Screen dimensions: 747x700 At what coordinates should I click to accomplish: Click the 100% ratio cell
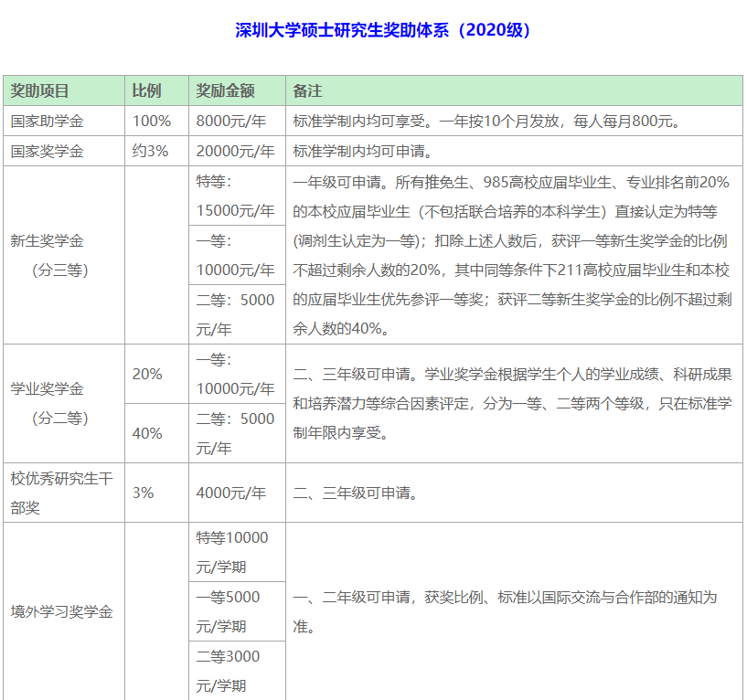156,121
